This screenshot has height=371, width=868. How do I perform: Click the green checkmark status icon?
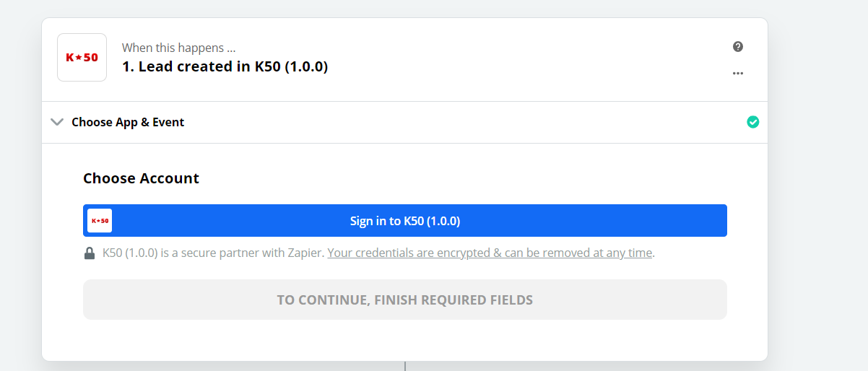752,122
